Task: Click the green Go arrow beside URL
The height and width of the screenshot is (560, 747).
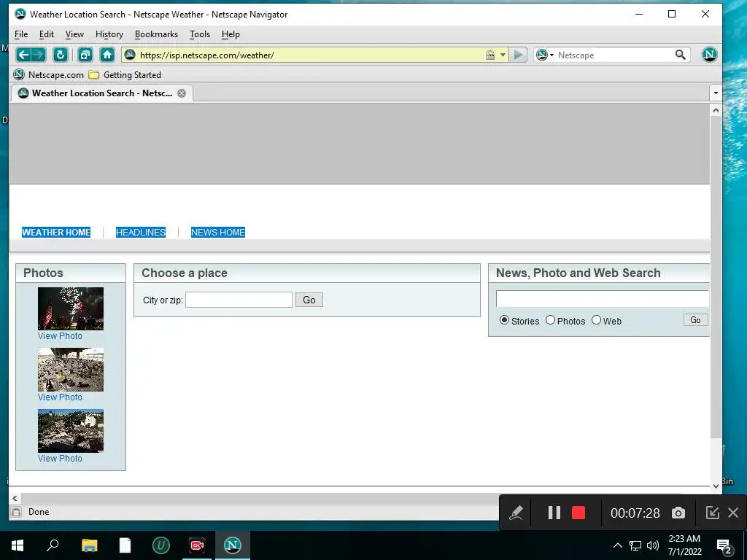Action: [519, 55]
